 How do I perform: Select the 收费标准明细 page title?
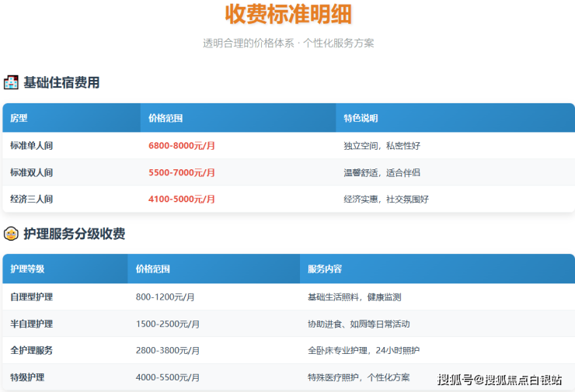[288, 14]
